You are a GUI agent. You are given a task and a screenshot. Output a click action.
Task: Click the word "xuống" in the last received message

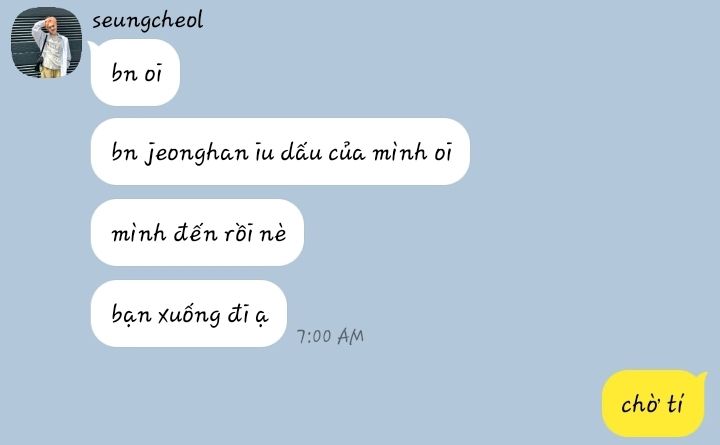pos(189,316)
